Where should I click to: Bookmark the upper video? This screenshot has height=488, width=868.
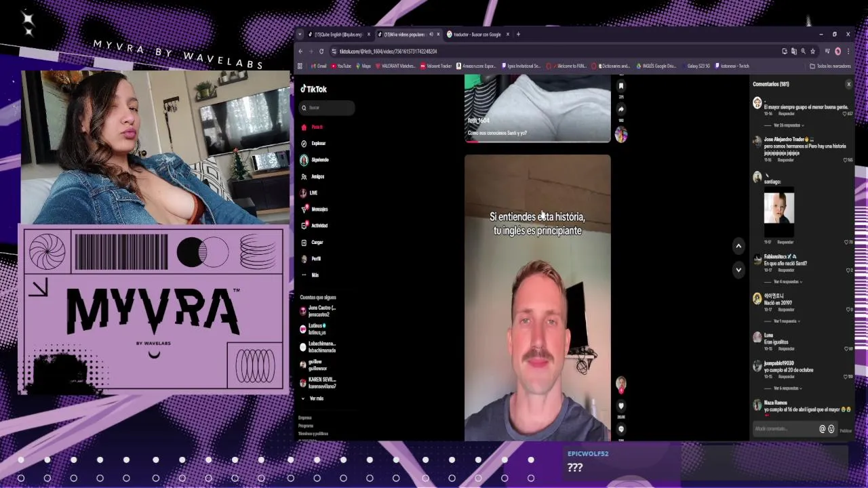pyautogui.click(x=620, y=86)
